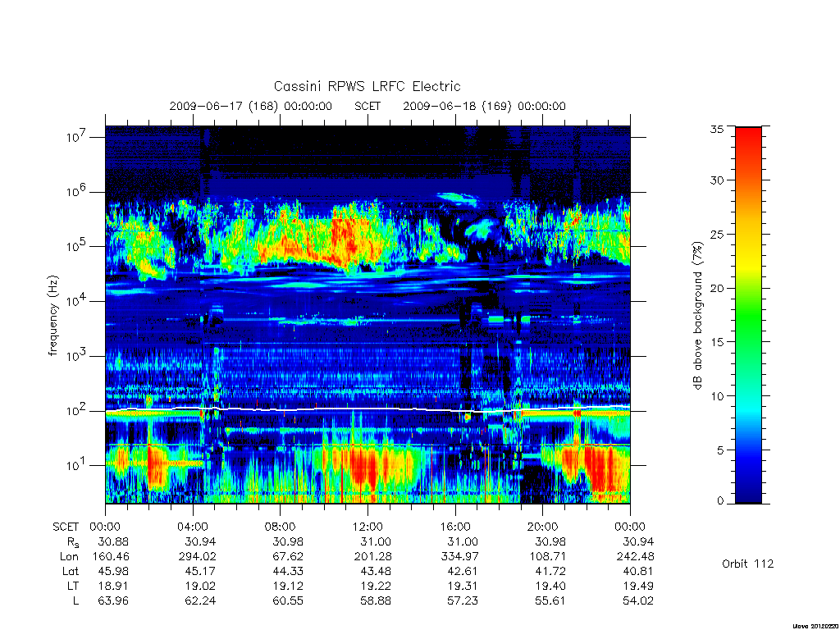This screenshot has height=630, width=840.
Task: Click colorbar tick label '20'
Action: [717, 288]
